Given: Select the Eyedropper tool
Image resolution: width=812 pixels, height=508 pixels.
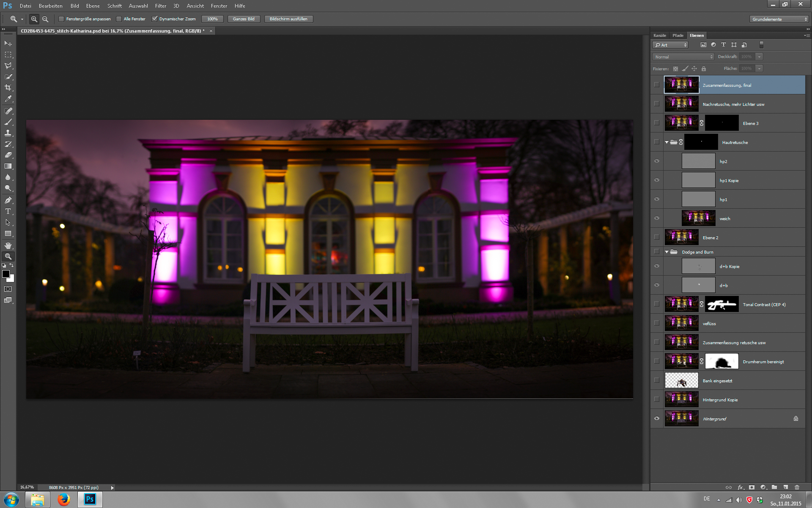Looking at the screenshot, I should 8,99.
